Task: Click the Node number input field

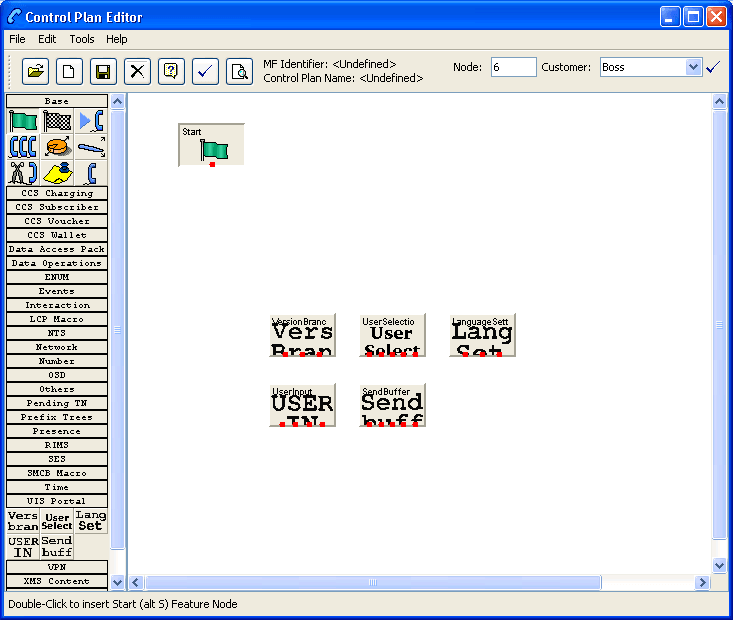Action: [x=513, y=67]
